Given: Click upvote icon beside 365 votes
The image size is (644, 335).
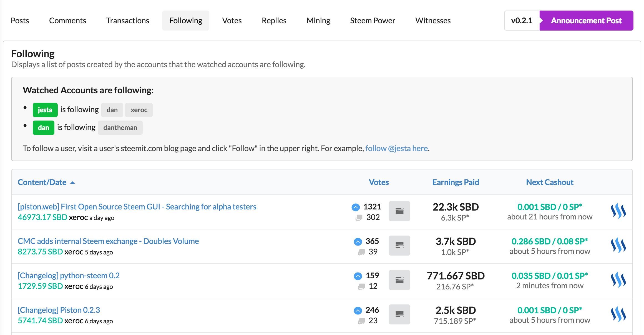Looking at the screenshot, I should [x=358, y=242].
